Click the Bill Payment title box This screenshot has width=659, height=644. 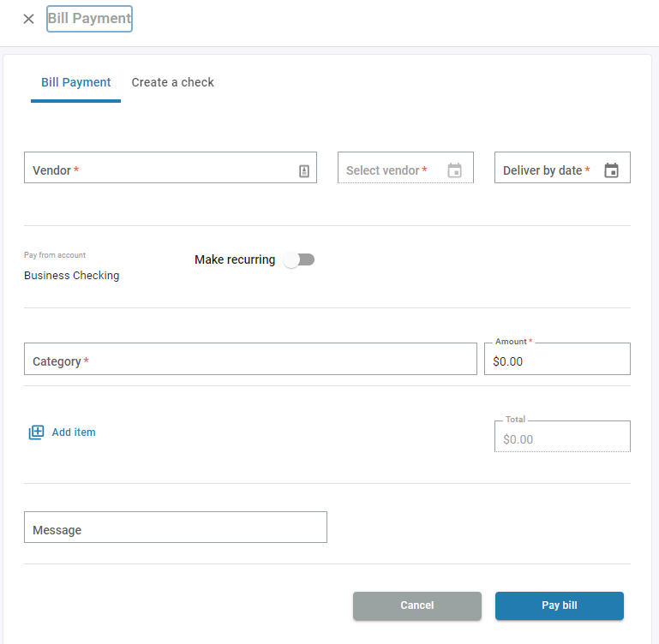pos(89,18)
